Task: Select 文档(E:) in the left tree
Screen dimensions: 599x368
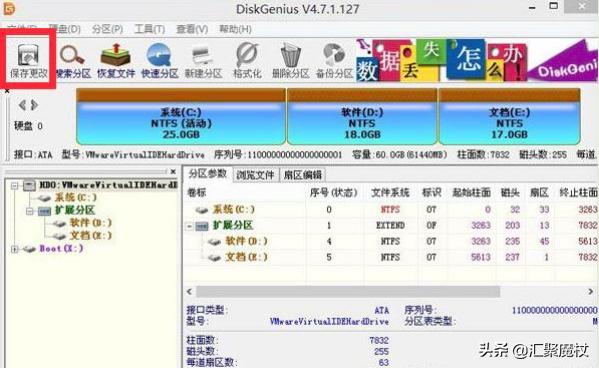Action: point(91,235)
